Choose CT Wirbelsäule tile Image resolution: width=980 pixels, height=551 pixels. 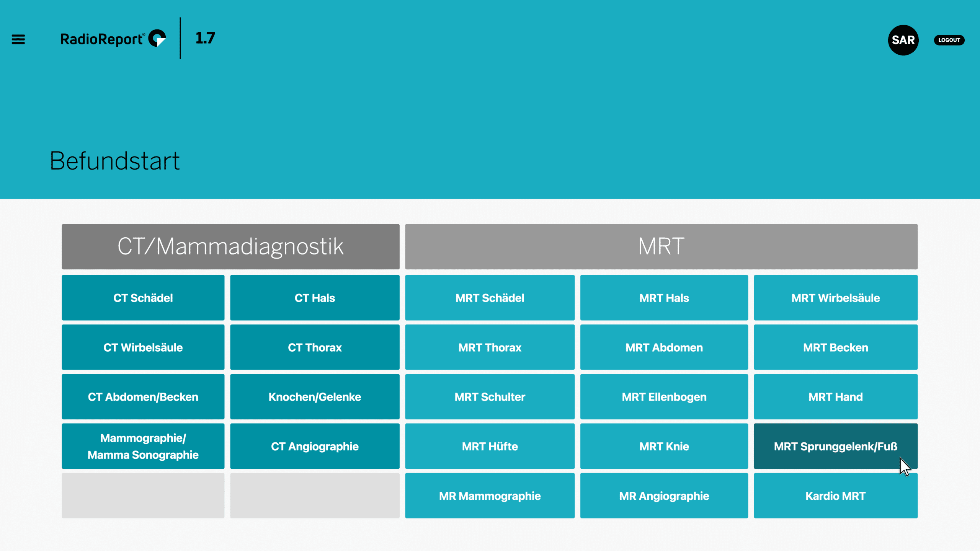pyautogui.click(x=143, y=347)
